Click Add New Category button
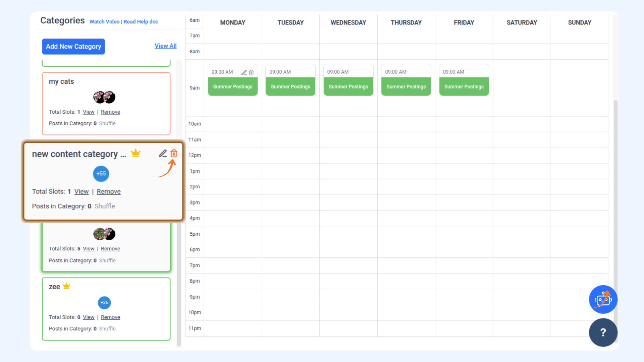 (73, 47)
